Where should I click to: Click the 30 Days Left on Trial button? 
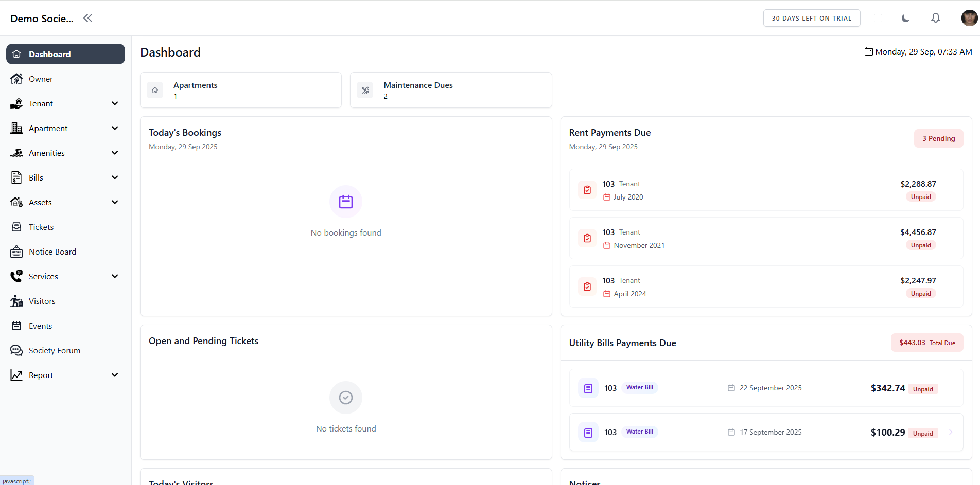(811, 19)
